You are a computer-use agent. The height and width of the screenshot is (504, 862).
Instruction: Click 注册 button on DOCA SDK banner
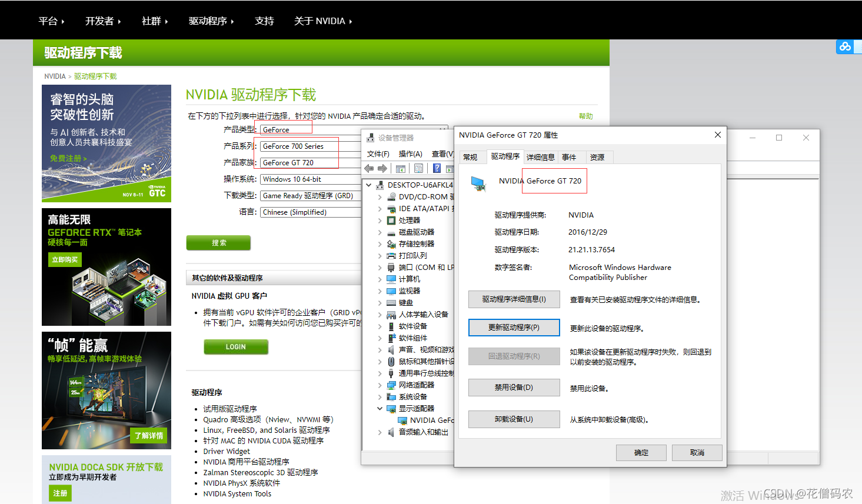pos(60,493)
